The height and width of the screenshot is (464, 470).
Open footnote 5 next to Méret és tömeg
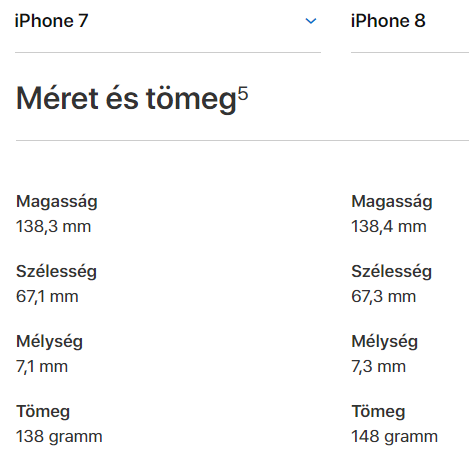[x=243, y=93]
